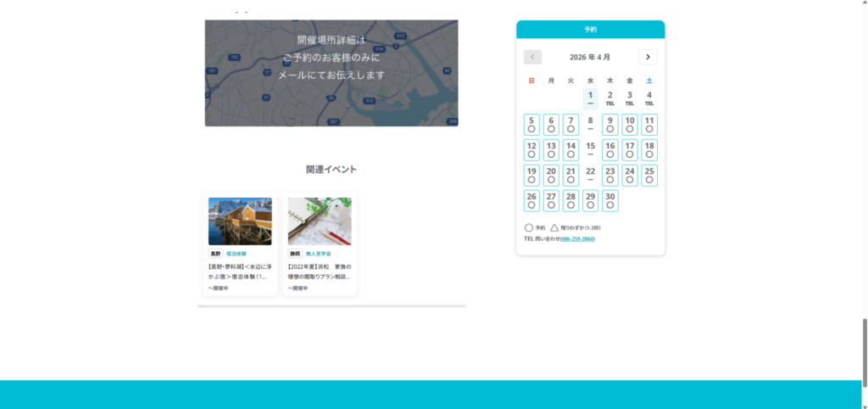Viewport: 868px width, 409px height.
Task: Select April 5 on the reservation calendar
Action: pyautogui.click(x=531, y=125)
